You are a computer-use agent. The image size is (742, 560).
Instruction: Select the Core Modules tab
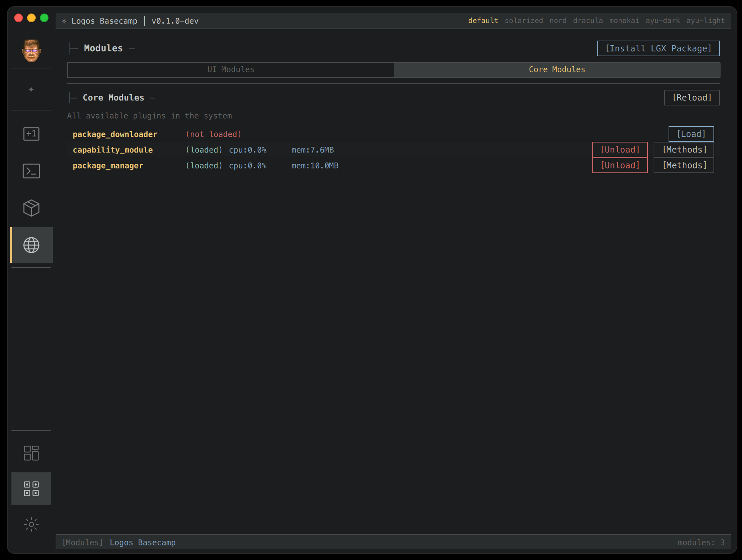[557, 70]
